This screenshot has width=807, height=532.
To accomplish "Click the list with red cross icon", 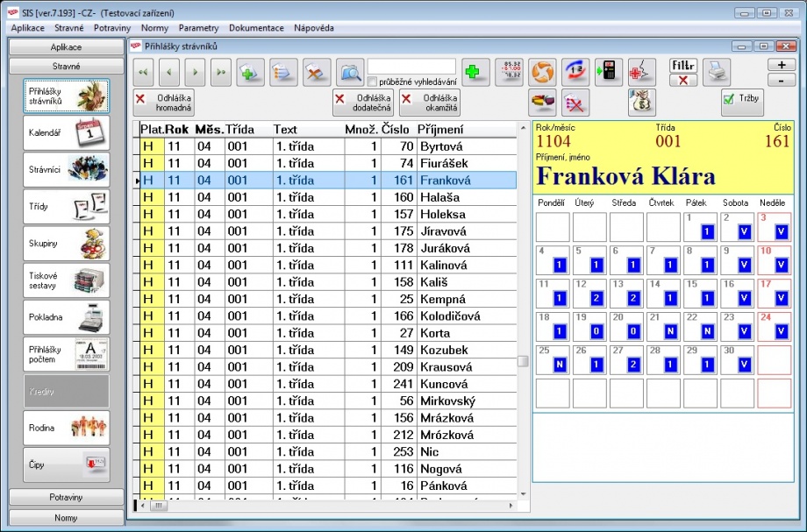I will [x=575, y=103].
